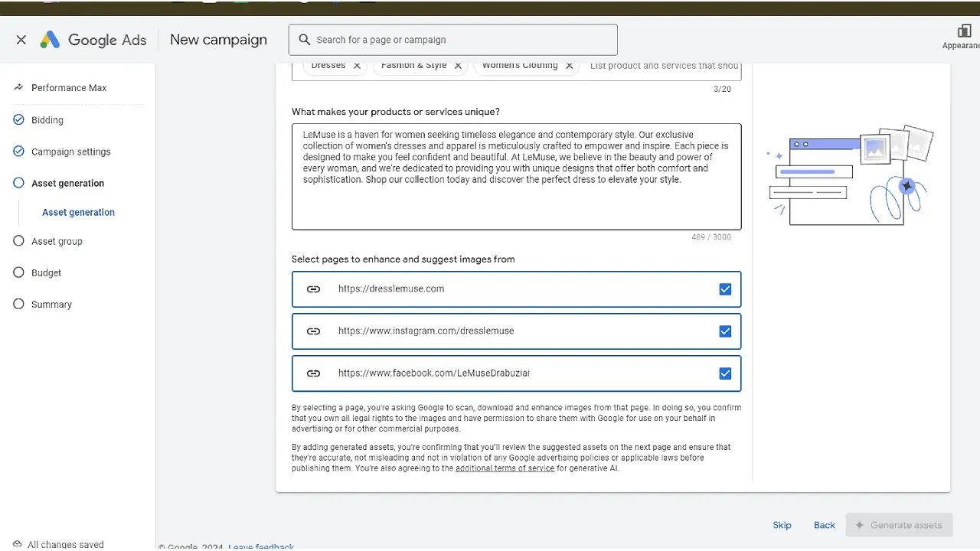The image size is (980, 551).
Task: Go to the Bidding step
Action: click(47, 120)
